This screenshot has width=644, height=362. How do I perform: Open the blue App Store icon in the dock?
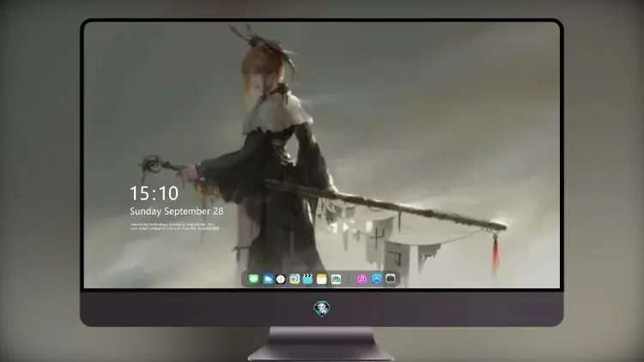377,279
